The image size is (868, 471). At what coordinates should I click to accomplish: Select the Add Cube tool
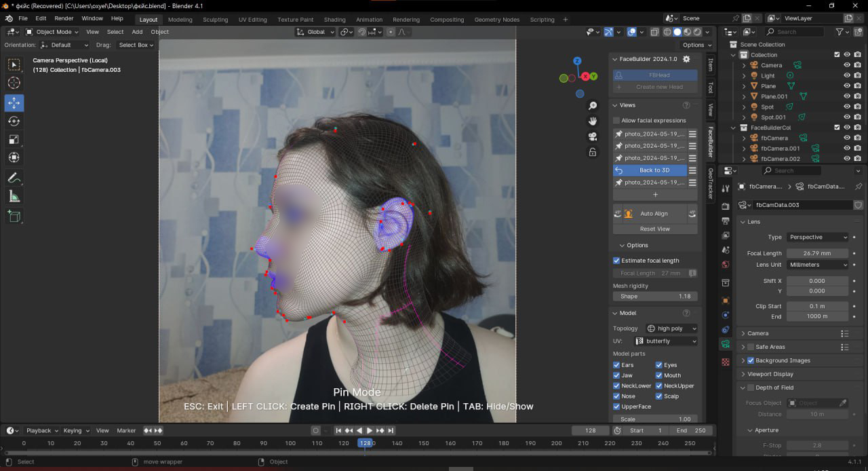pos(14,216)
